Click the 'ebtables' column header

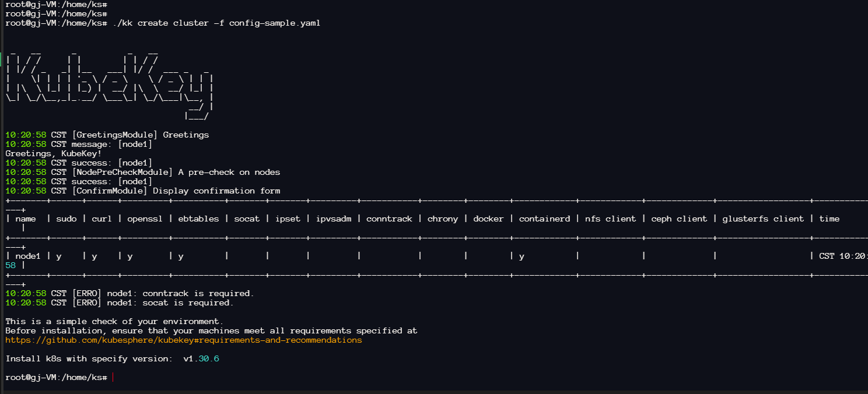(x=198, y=219)
